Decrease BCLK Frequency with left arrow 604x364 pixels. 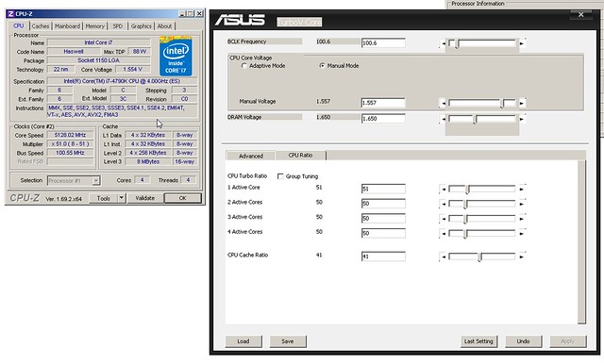(x=444, y=43)
